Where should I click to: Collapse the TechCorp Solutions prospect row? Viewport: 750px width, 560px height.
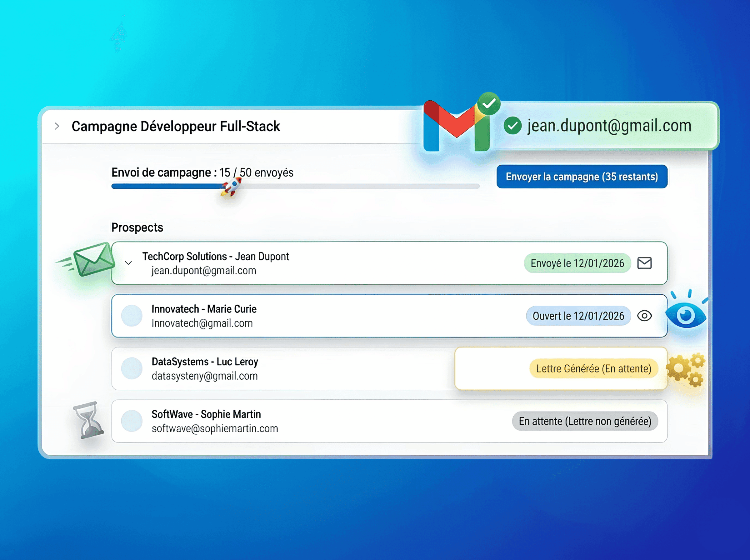[x=128, y=263]
